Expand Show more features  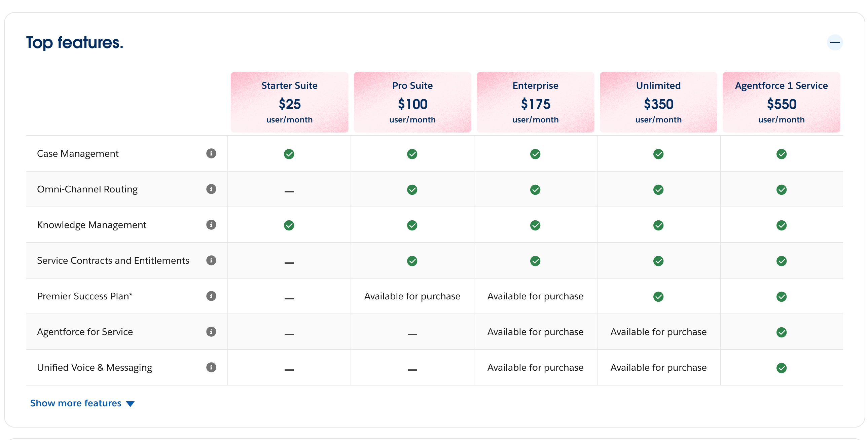(82, 403)
